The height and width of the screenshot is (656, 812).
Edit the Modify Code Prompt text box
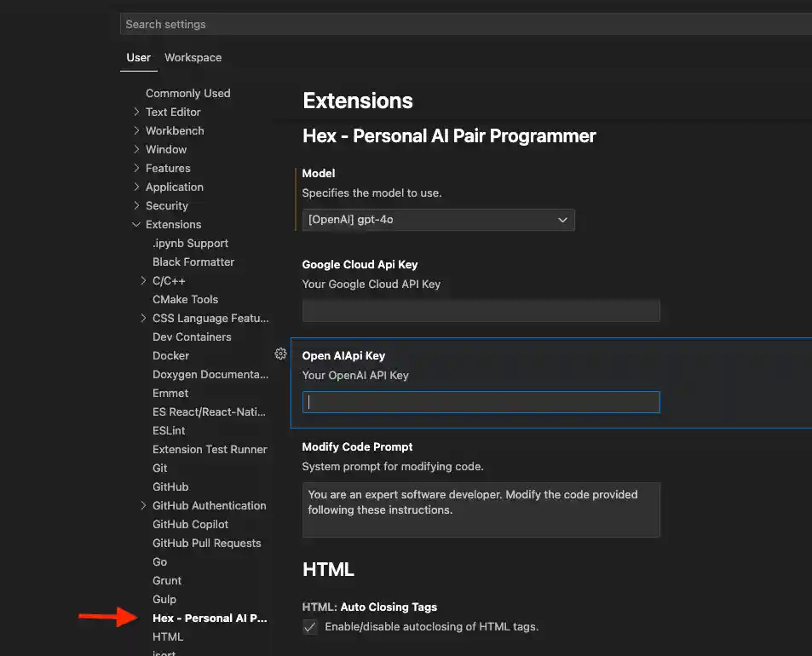[x=481, y=509]
